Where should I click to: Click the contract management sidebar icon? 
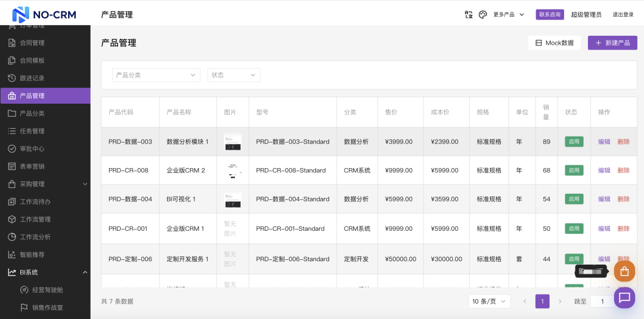(x=12, y=43)
